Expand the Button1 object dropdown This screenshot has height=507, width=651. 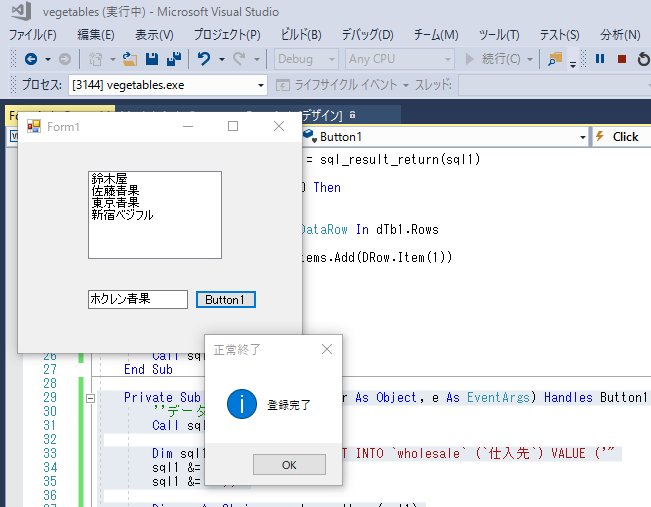coord(583,137)
